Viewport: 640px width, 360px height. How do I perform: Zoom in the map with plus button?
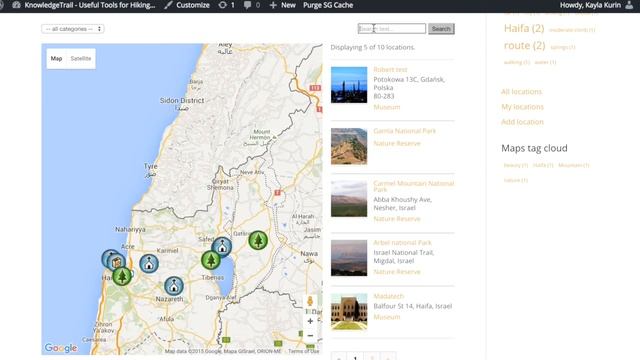pos(310,321)
